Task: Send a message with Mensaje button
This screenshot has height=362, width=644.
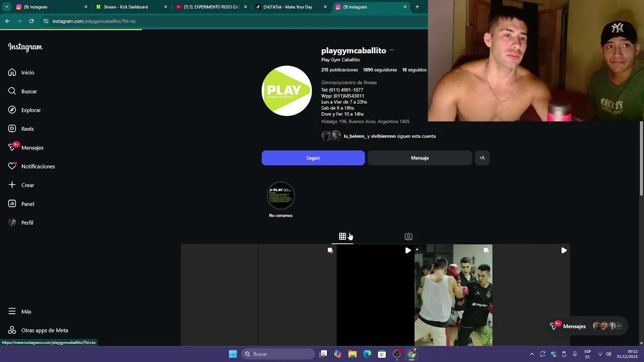Action: click(x=420, y=158)
